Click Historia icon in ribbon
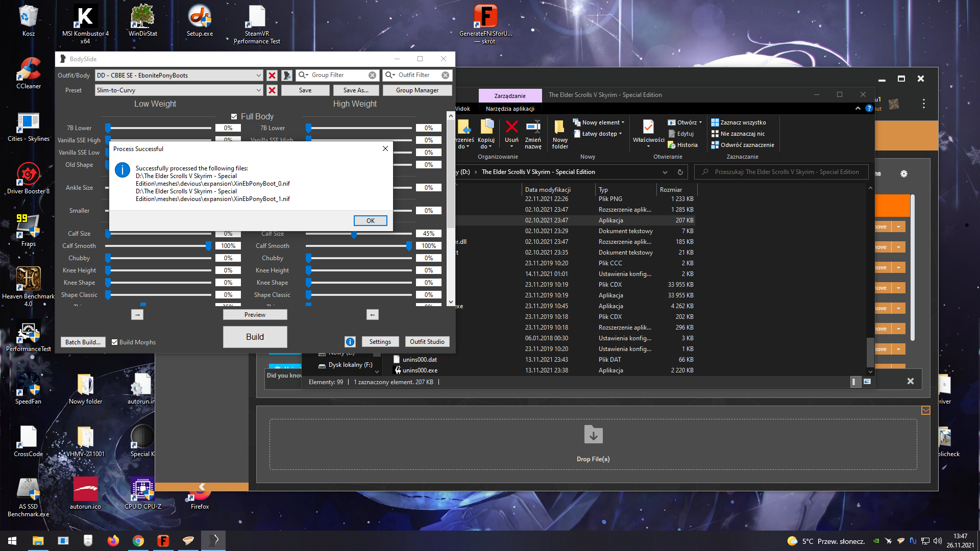The height and width of the screenshot is (551, 980). 672,145
